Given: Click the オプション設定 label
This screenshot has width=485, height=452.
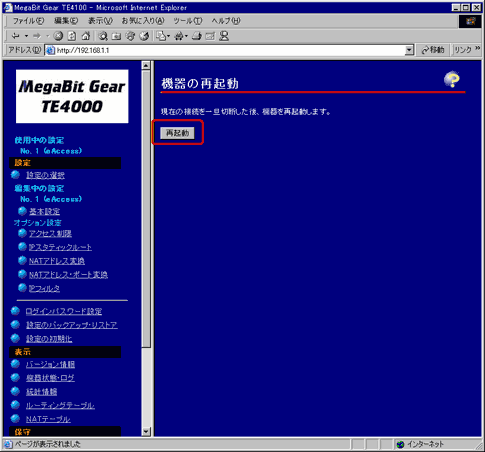Looking at the screenshot, I should (38, 223).
